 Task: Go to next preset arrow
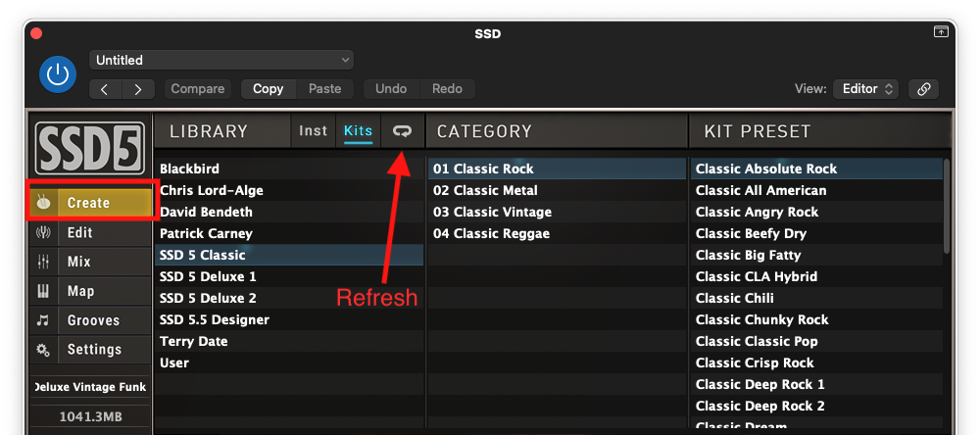point(138,89)
